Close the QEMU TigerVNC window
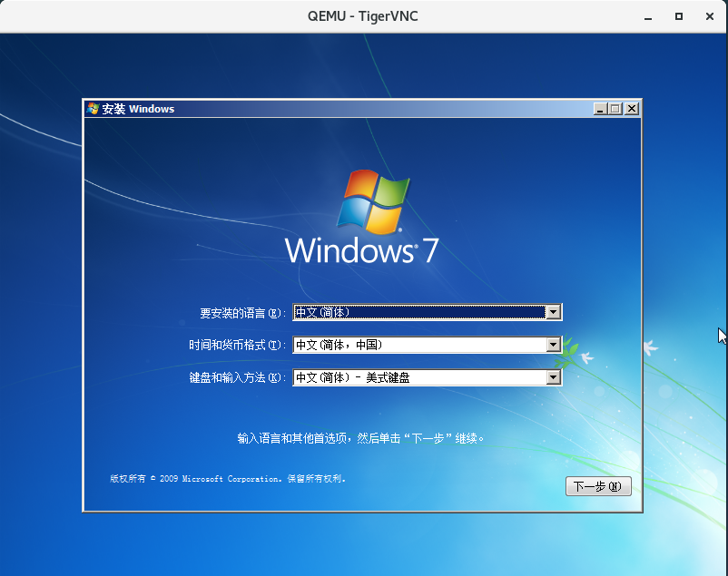The width and height of the screenshot is (728, 576). click(710, 16)
